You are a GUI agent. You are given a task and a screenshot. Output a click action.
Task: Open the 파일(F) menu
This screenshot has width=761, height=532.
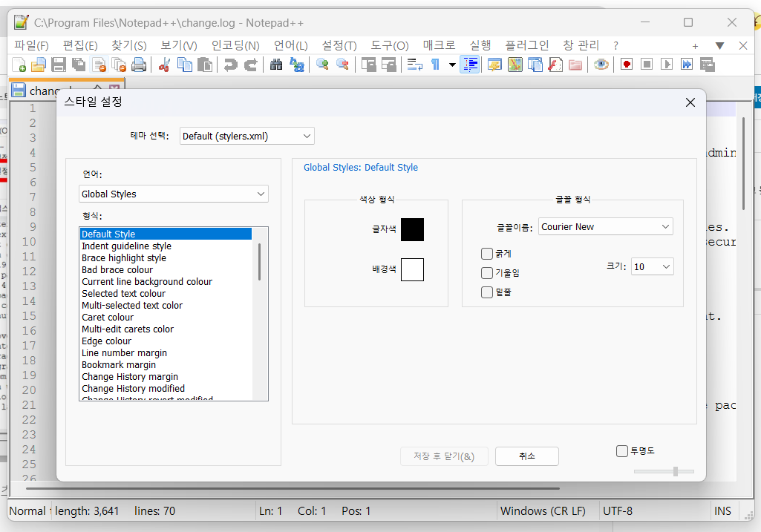click(31, 45)
